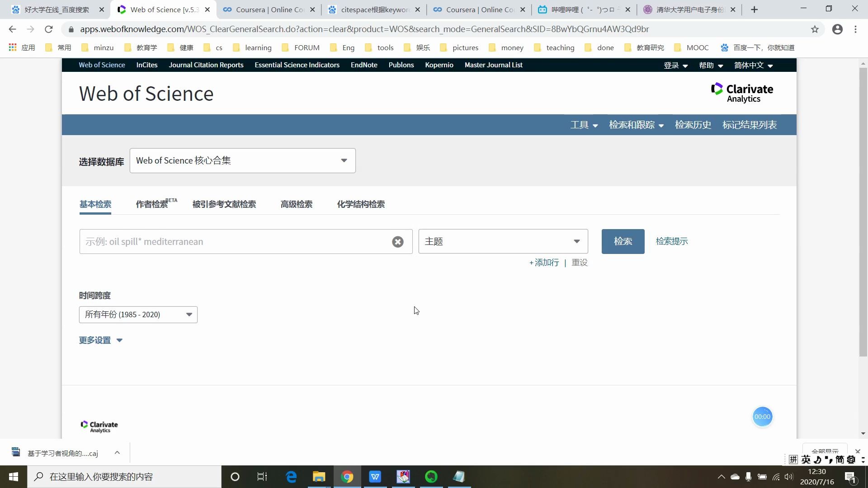This screenshot has height=488, width=868.
Task: Click the Windows taskbar search box
Action: (124, 477)
